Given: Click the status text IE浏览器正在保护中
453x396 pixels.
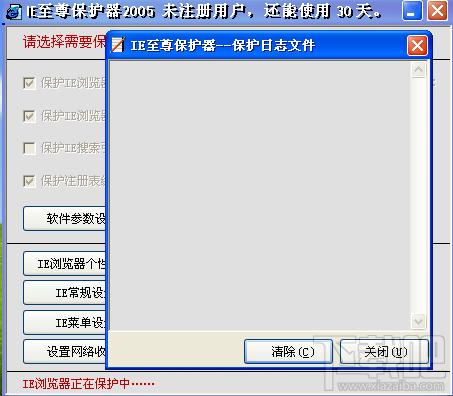Looking at the screenshot, I should [x=88, y=384].
